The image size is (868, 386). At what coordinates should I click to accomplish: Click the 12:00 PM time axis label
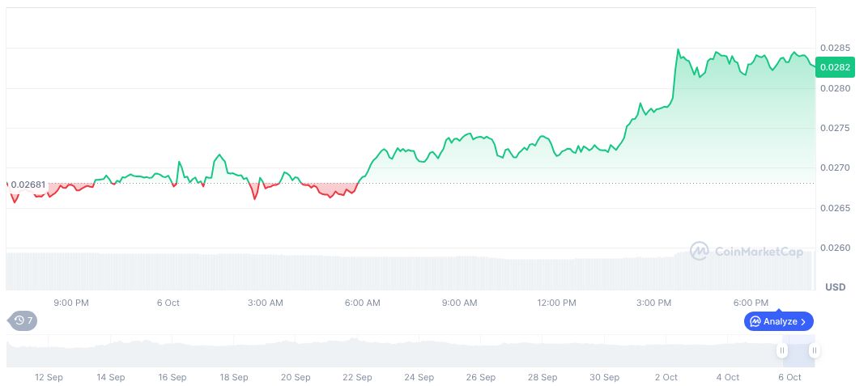[557, 303]
